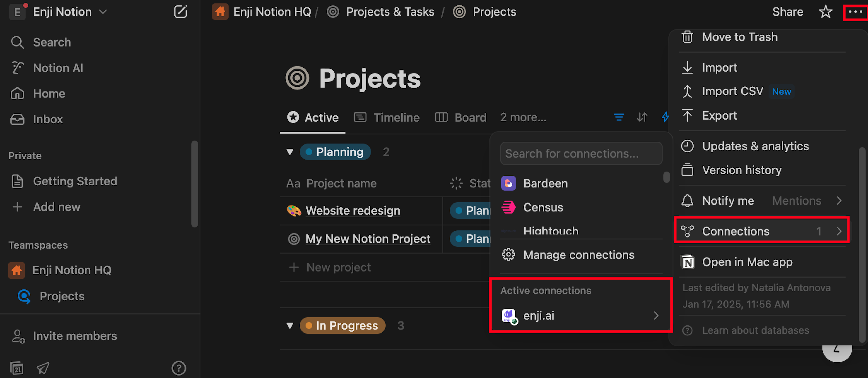This screenshot has width=868, height=378.
Task: Click the filter icon in the view toolbar
Action: coord(619,117)
